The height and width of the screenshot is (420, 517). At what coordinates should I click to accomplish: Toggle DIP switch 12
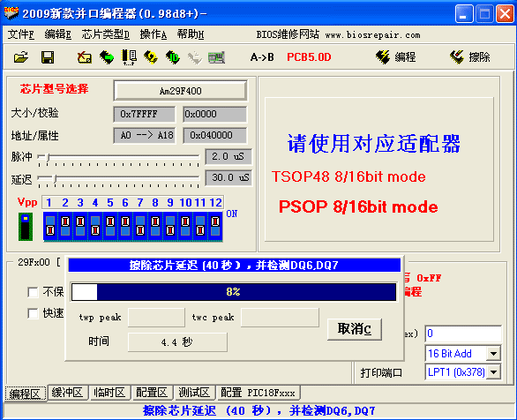215,226
